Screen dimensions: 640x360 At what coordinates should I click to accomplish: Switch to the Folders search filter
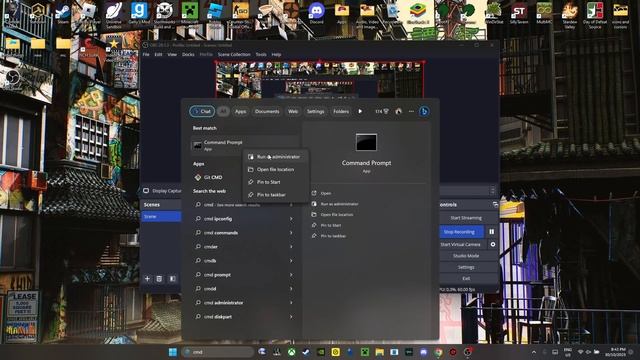pyautogui.click(x=341, y=111)
